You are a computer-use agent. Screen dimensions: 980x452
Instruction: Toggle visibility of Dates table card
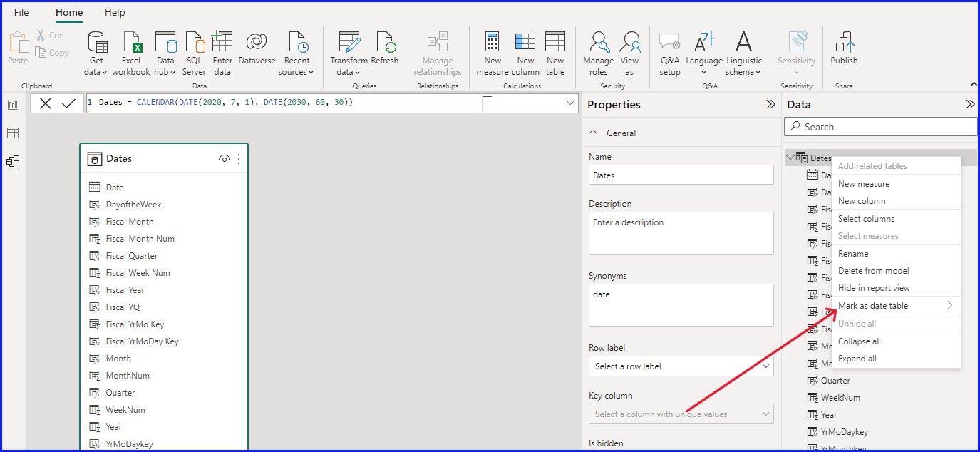pyautogui.click(x=225, y=159)
